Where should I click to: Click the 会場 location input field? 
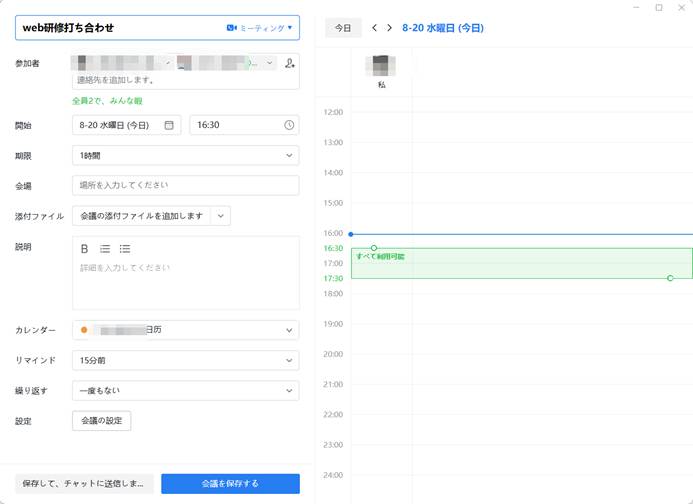[186, 185]
